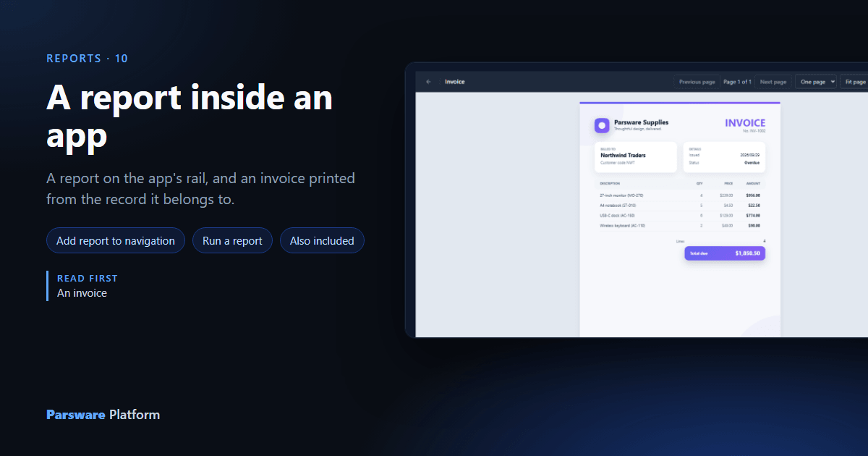The image size is (868, 456).
Task: Click the "27-inch monitor (MO-270)" line item
Action: [621, 195]
